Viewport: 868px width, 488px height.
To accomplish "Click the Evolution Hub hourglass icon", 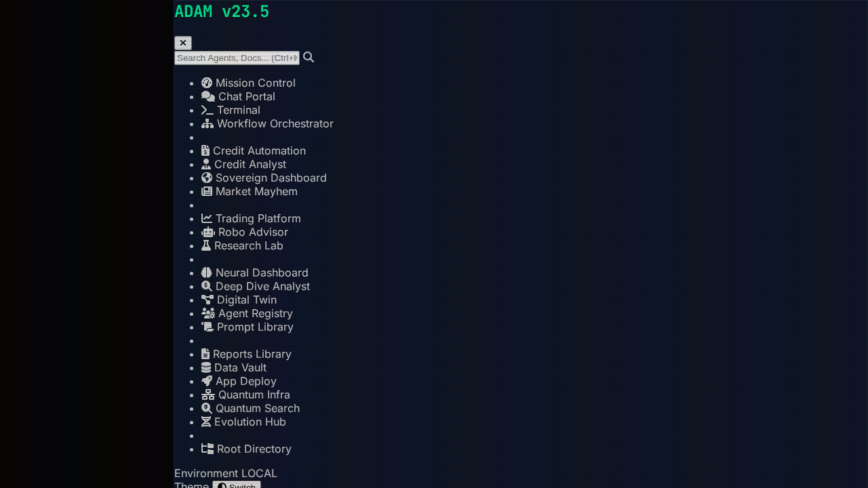I will click(x=206, y=422).
